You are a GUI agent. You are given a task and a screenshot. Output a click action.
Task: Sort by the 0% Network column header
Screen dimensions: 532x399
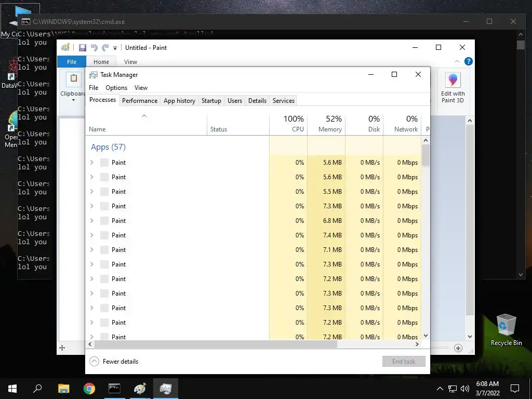(x=403, y=124)
